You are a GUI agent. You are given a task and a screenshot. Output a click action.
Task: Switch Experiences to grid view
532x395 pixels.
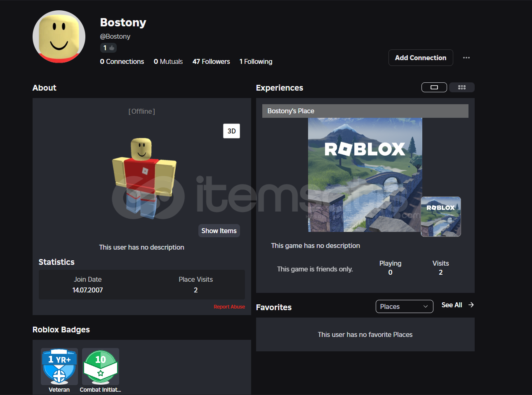pyautogui.click(x=462, y=87)
